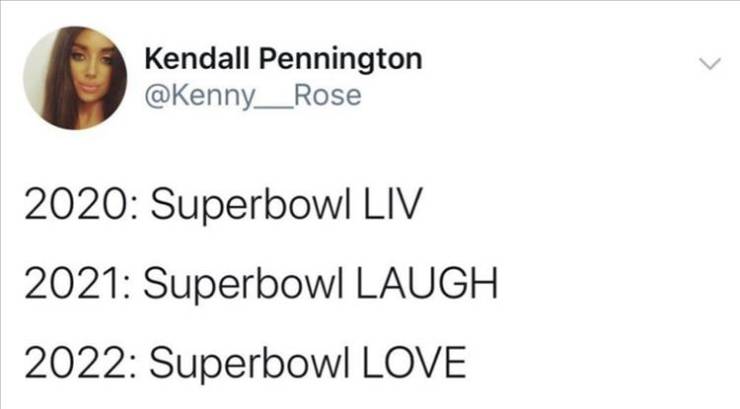Viewport: 740px width, 409px height.
Task: Open Kendall Pennington's profile picture
Action: pos(75,78)
